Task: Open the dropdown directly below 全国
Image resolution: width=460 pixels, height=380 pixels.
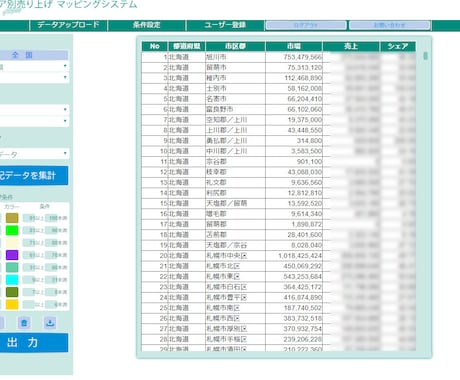Action: point(34,67)
